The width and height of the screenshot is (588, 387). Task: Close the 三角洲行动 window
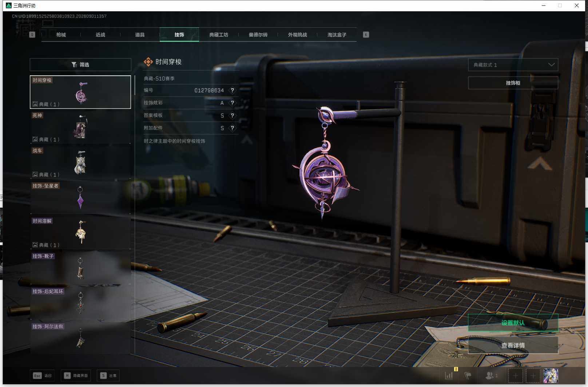pyautogui.click(x=577, y=5)
